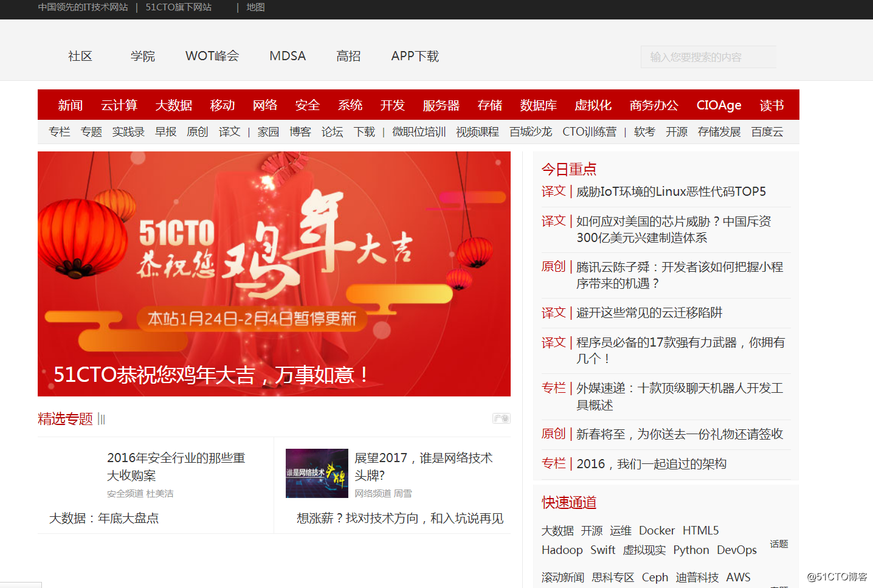The height and width of the screenshot is (588, 873).
Task: Click Docker in 快速通道 tags
Action: [x=657, y=531]
